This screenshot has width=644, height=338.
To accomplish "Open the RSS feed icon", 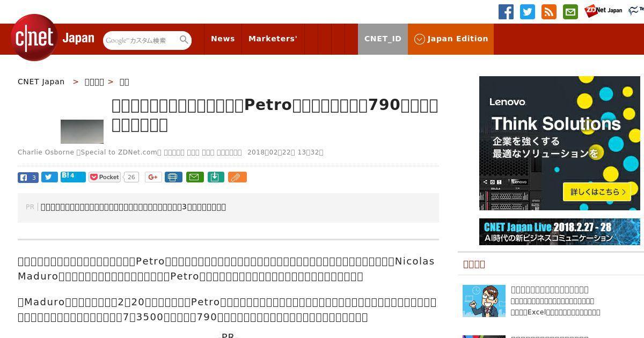I will (x=549, y=12).
